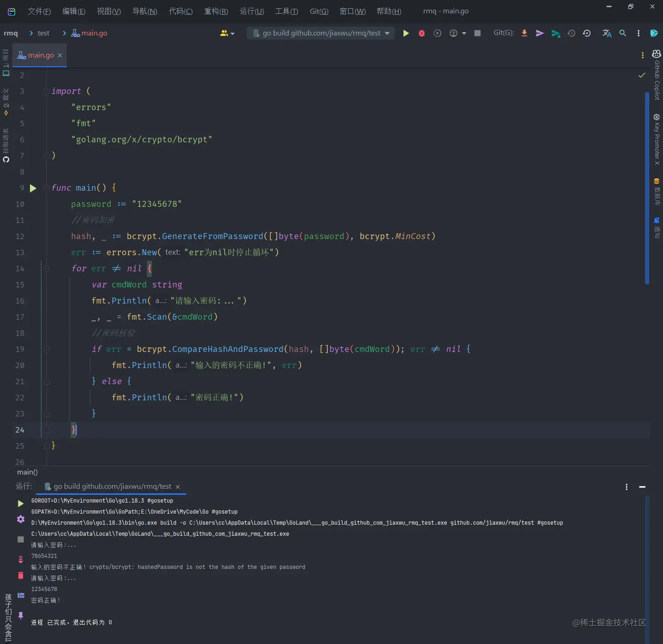Open the Pull Requests tool window
The height and width of the screenshot is (644, 663).
pyautogui.click(x=6, y=145)
